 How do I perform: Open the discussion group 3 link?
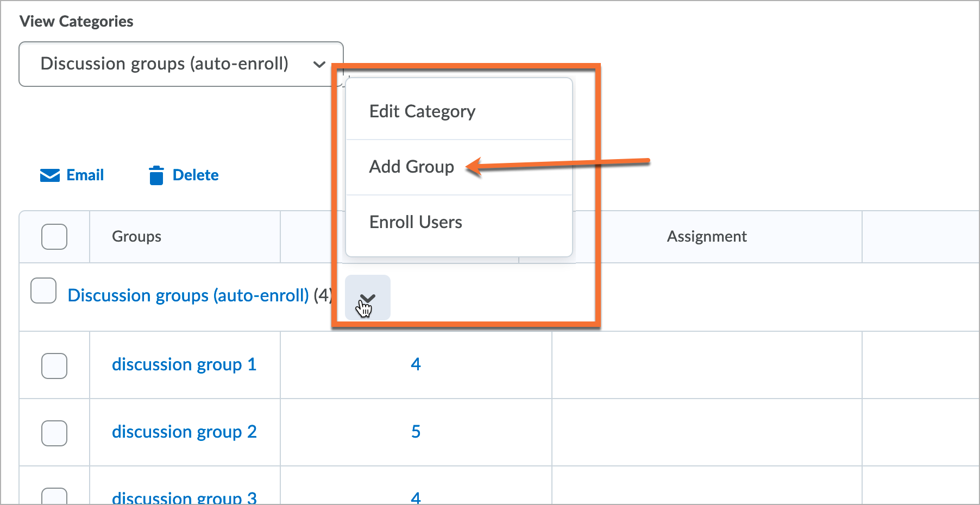click(184, 497)
